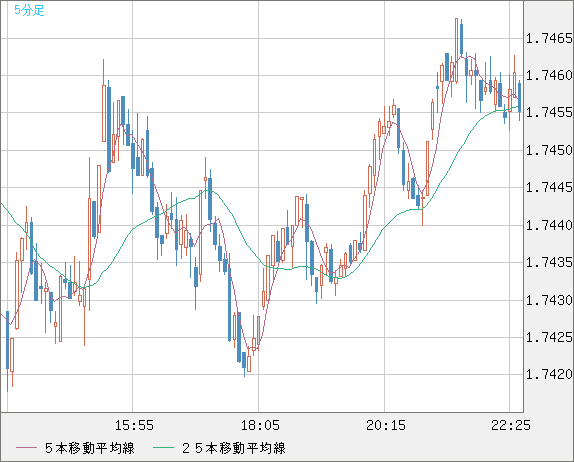Click the 5本移動平均線 legend label
This screenshot has height=462, width=574.
point(90,448)
